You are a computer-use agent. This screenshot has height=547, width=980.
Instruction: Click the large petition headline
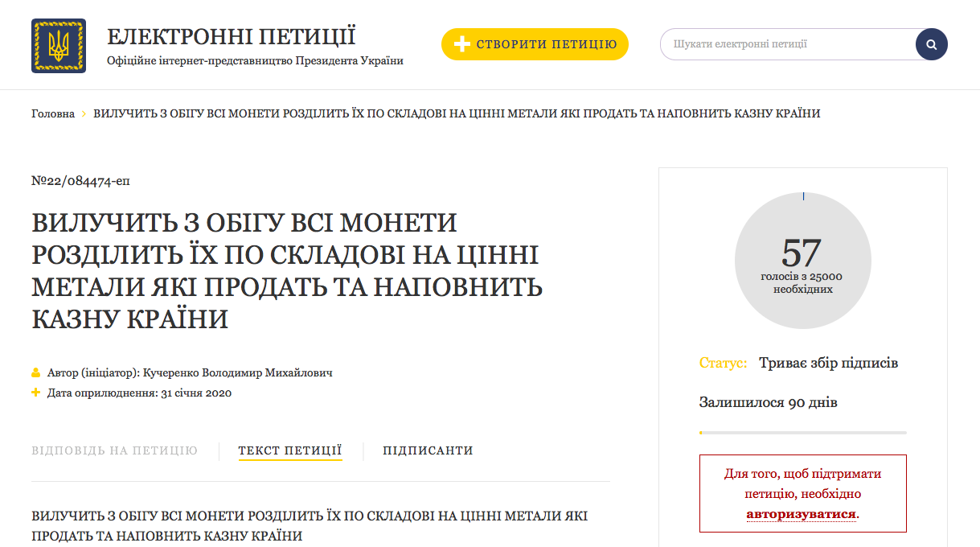coord(287,270)
